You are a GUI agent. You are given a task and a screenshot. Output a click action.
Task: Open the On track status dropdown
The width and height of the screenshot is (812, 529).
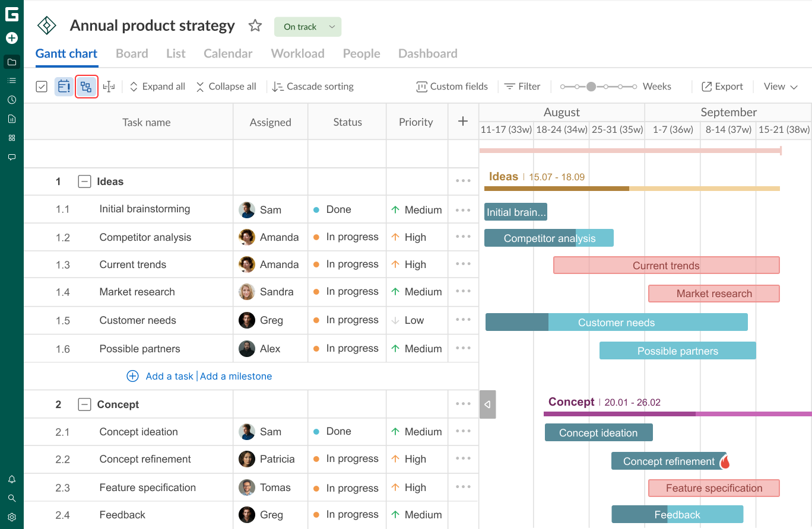[x=307, y=27]
